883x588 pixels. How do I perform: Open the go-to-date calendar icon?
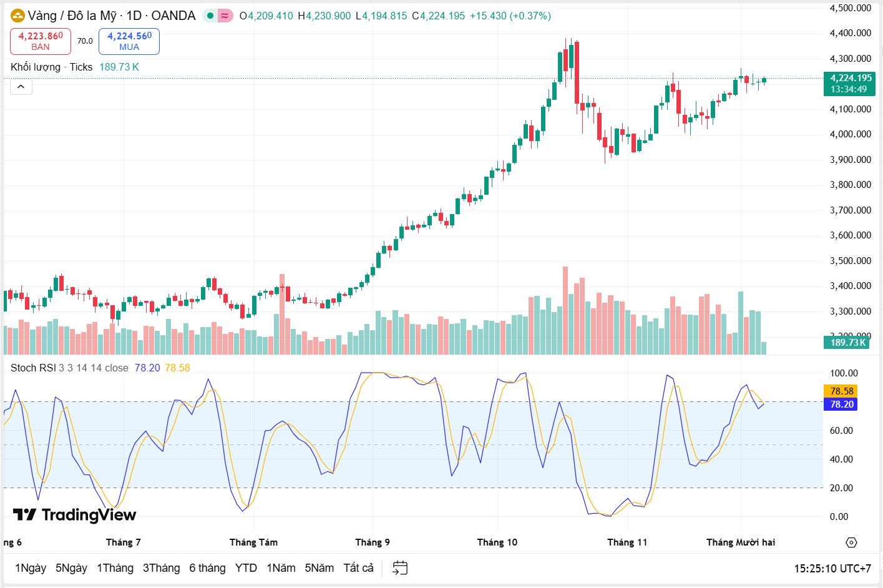(x=400, y=567)
